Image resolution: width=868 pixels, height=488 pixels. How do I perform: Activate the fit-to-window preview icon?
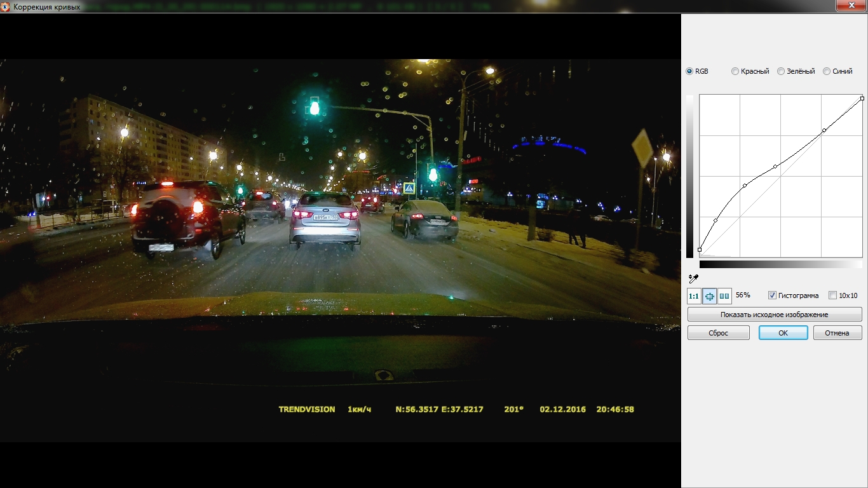tap(709, 296)
